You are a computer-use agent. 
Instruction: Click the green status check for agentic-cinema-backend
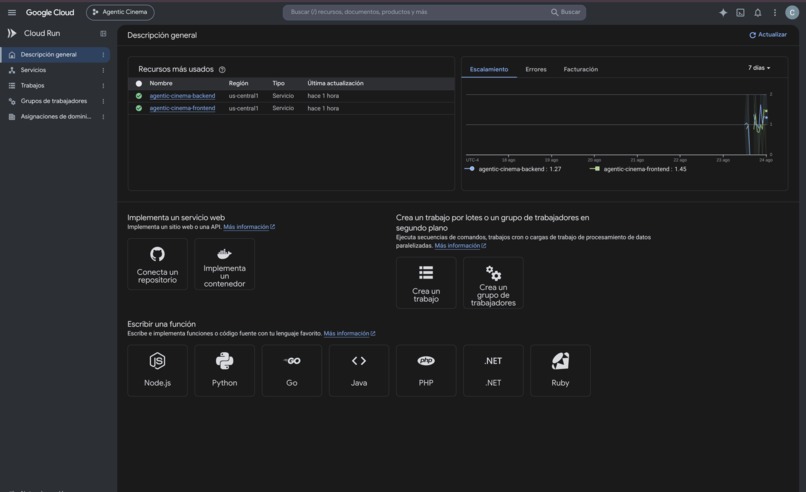click(139, 96)
